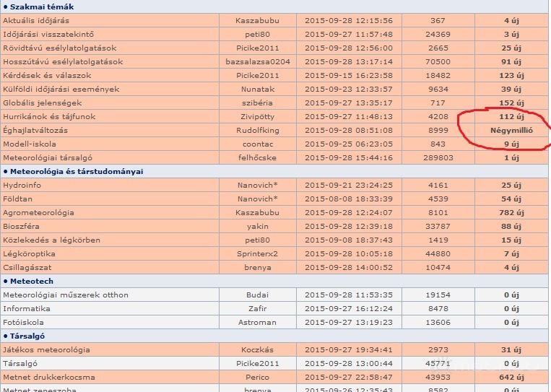Open the Agrometeorológia topic

39,213
